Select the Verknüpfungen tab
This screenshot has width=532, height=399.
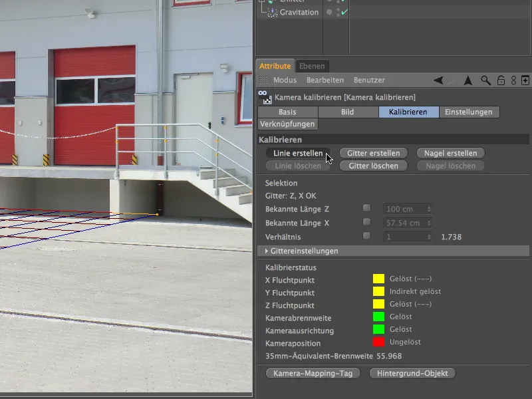[288, 124]
